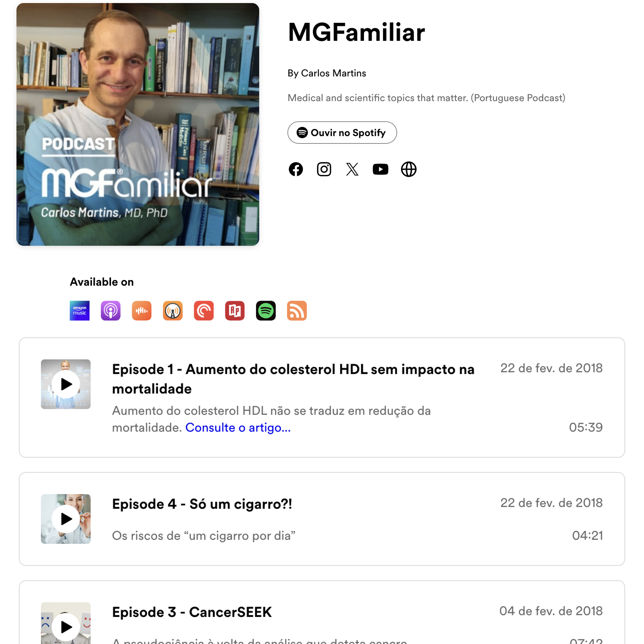Open podcast on RadioPublic
Image resolution: width=644 pixels, height=644 pixels.
pos(235,311)
